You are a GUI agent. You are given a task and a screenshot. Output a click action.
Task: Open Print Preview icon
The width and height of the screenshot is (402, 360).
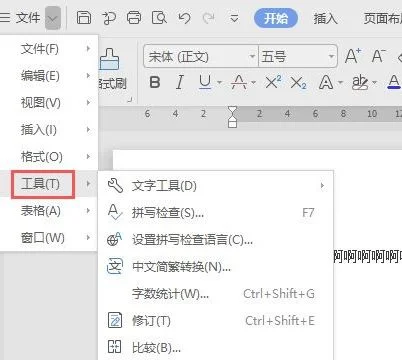159,17
